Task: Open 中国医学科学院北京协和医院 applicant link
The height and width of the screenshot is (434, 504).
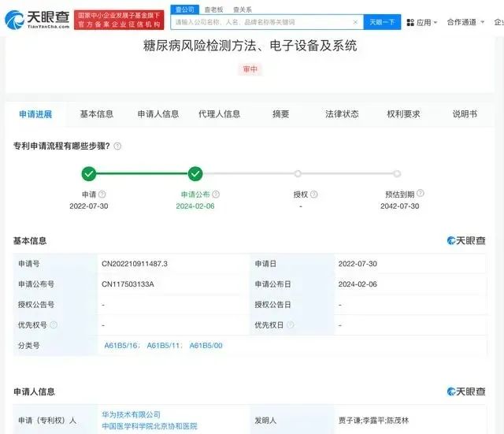Action: click(x=150, y=426)
